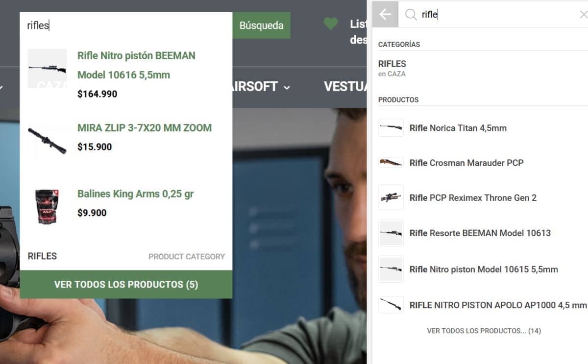Click VER TODOS LOS PRODUCTOS... (14) link
The width and height of the screenshot is (588, 364).
(484, 331)
